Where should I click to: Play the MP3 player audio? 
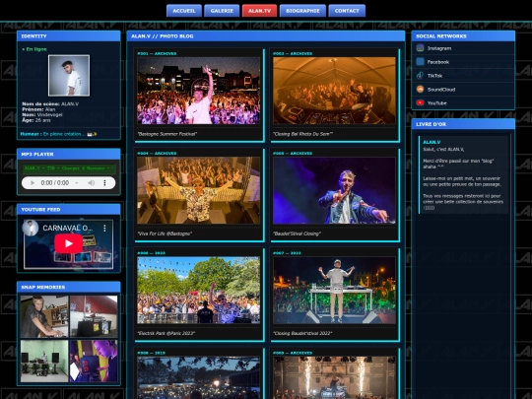(x=33, y=183)
